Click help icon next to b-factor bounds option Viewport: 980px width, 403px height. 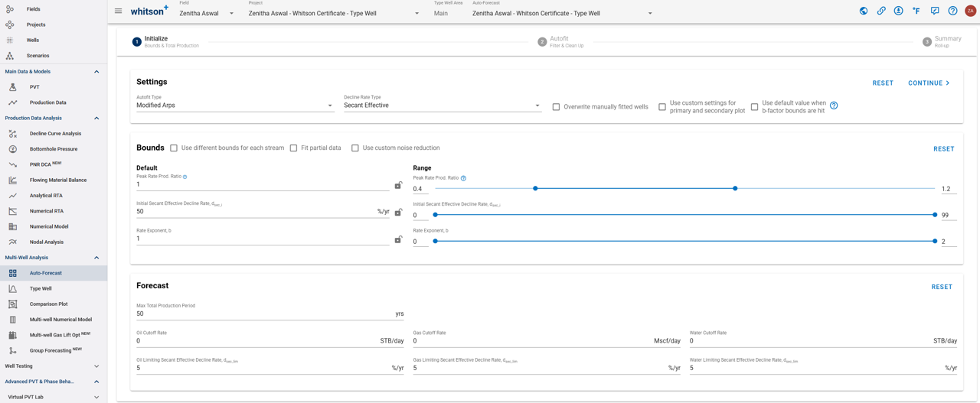tap(834, 106)
